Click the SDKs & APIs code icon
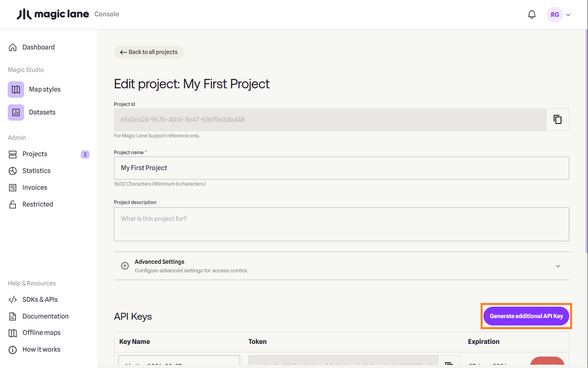 tap(13, 300)
